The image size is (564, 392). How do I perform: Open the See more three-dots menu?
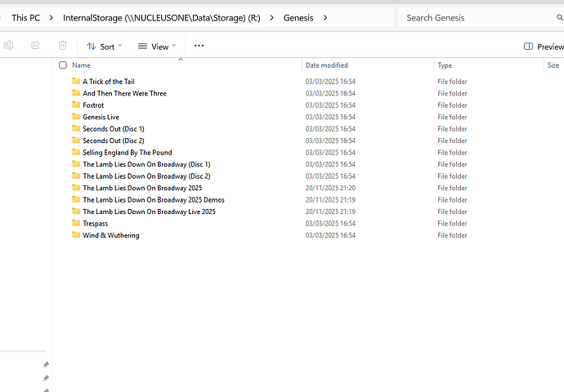click(x=199, y=47)
